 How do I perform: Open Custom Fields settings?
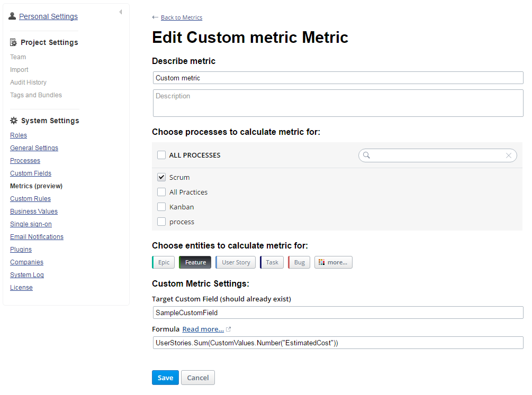tap(30, 173)
